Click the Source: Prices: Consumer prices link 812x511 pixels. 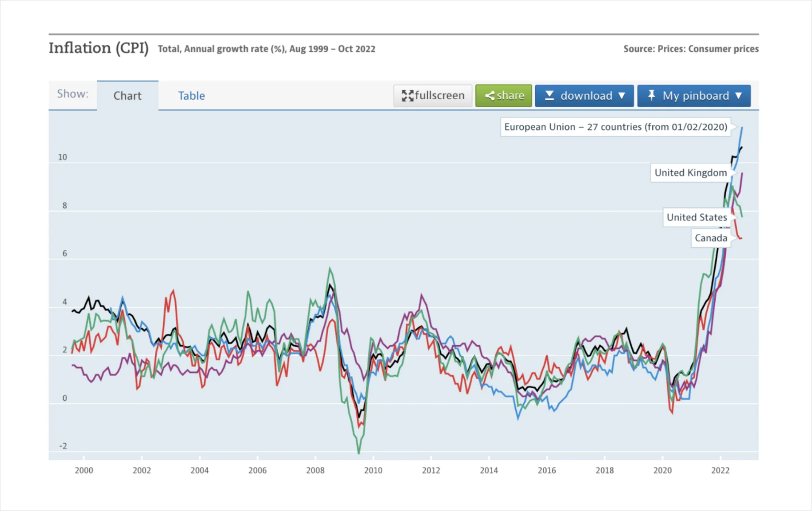(691, 49)
